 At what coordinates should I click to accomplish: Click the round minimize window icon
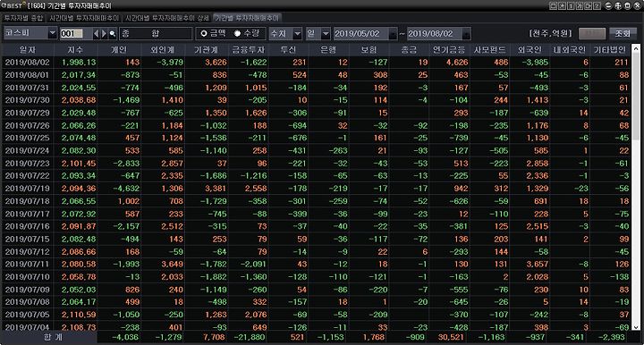point(609,5)
